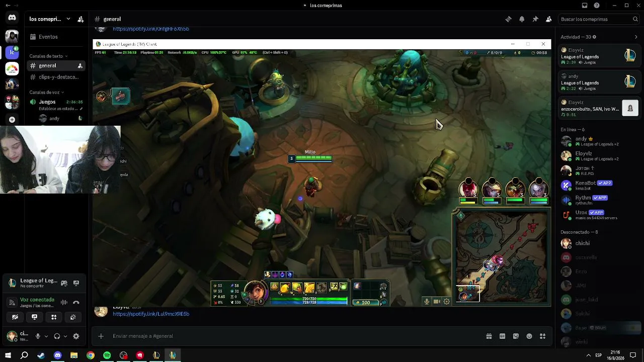The image size is (644, 362).
Task: Invite people using server header icon
Action: click(80, 19)
